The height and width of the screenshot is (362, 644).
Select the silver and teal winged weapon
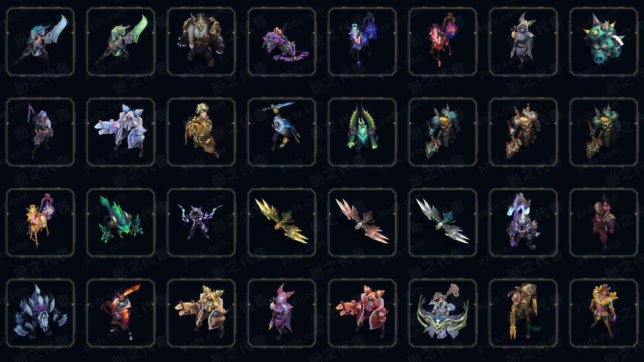(x=443, y=223)
